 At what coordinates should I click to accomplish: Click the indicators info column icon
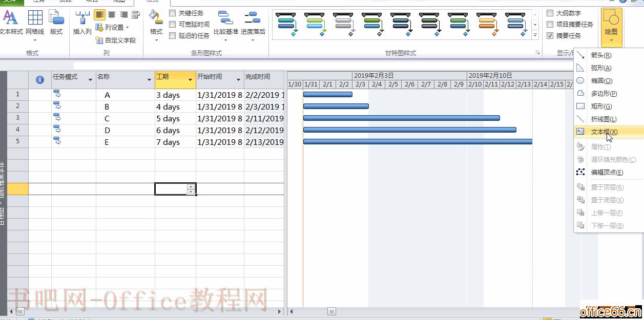40,79
